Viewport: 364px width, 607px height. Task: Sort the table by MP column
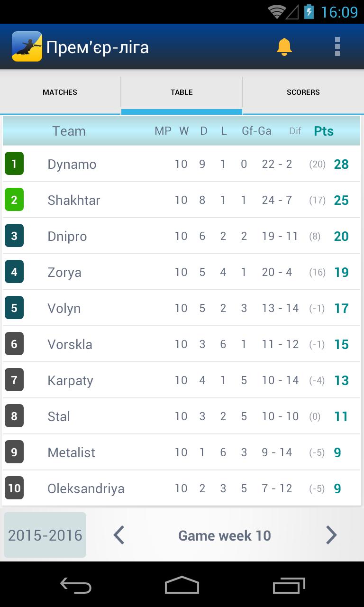coord(163,131)
